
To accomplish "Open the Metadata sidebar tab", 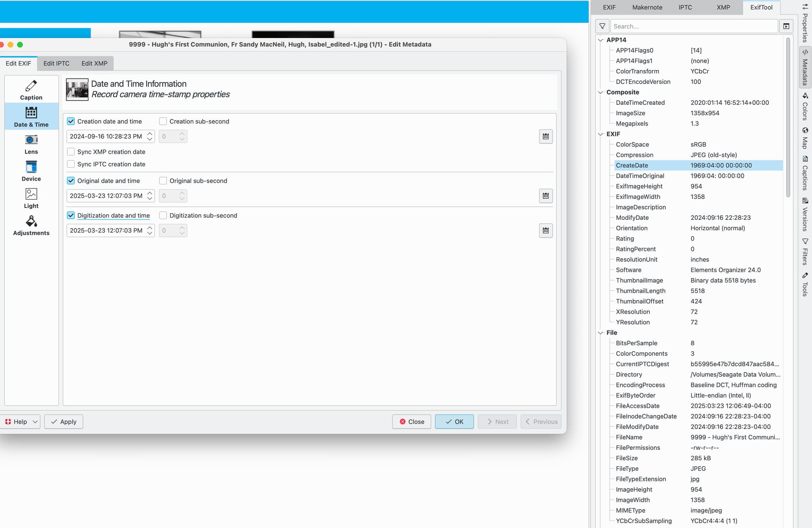I will click(x=805, y=67).
